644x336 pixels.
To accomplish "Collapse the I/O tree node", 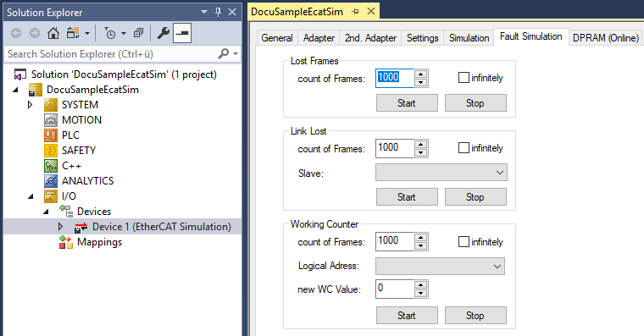I will tap(31, 196).
